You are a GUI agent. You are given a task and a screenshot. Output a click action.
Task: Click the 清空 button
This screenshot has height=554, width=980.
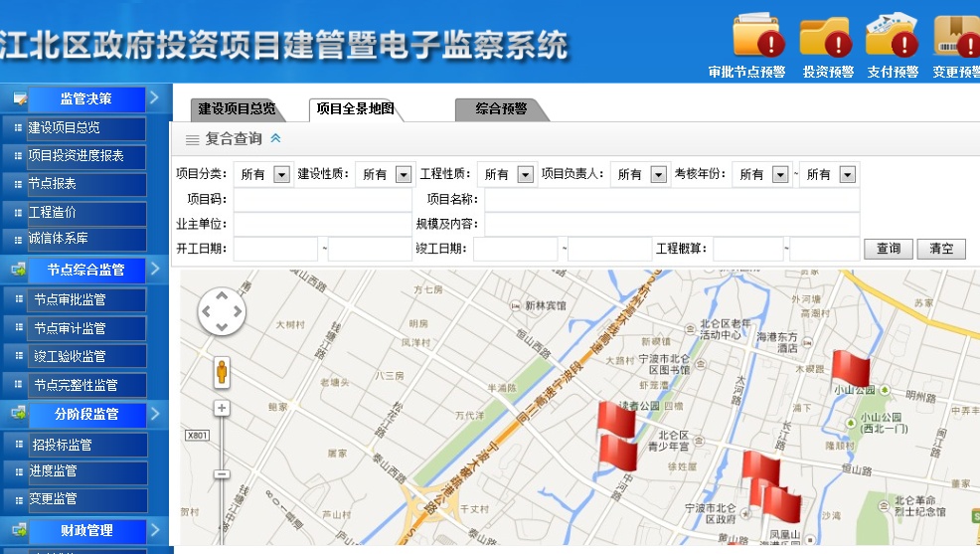click(941, 249)
